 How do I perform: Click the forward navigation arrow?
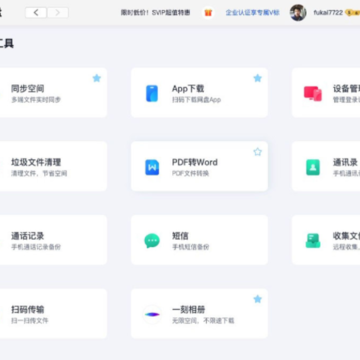coord(58,13)
